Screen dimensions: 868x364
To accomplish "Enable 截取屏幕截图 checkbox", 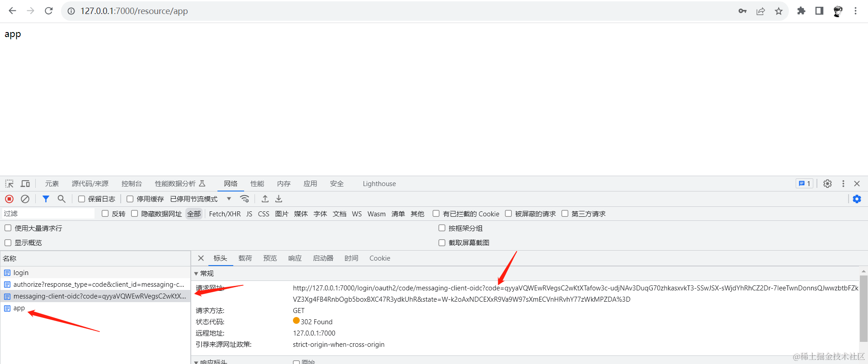I will 442,243.
